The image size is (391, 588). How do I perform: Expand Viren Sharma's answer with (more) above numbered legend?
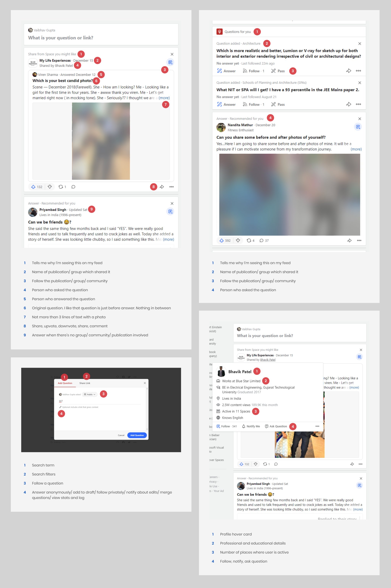point(164,98)
